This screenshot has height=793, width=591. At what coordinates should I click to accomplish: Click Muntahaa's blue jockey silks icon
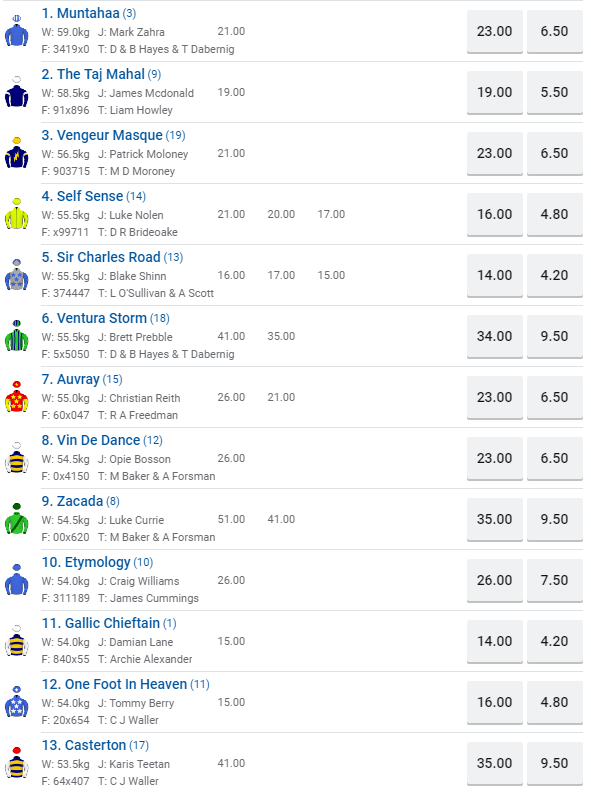[17, 31]
